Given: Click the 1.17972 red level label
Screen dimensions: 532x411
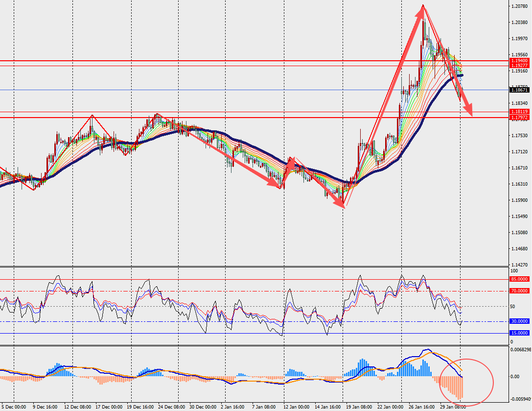Looking at the screenshot, I should pos(519,118).
